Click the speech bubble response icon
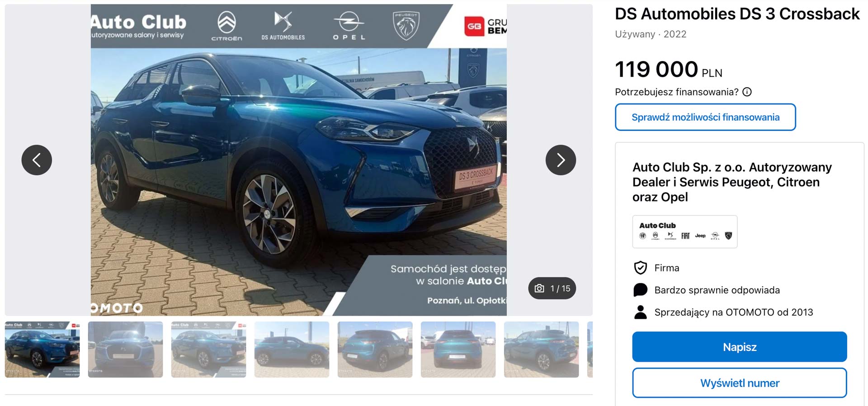 coord(640,290)
